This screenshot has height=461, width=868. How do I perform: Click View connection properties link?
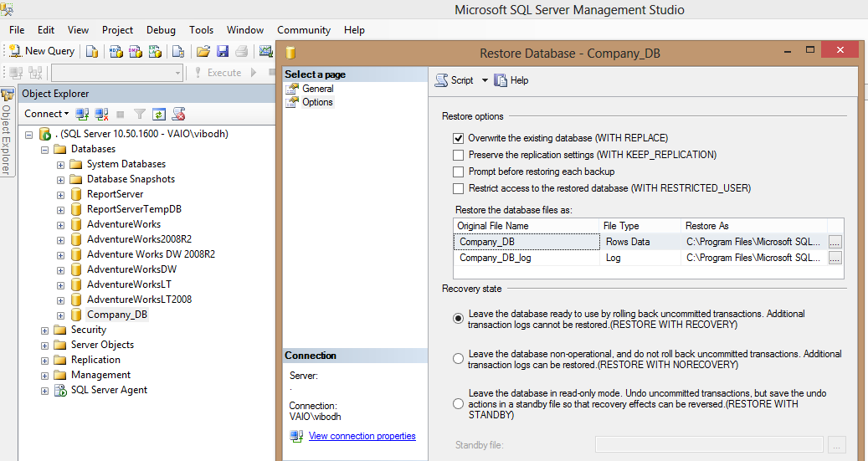coord(362,436)
